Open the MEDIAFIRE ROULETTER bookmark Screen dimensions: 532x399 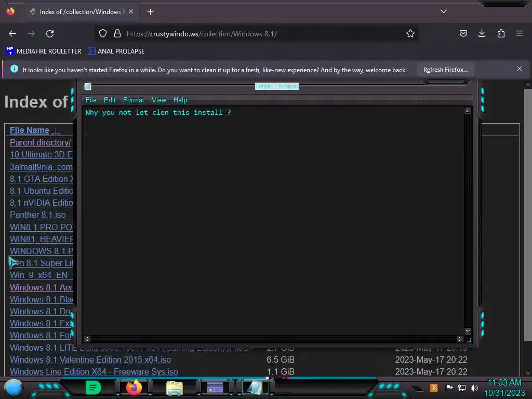point(44,51)
